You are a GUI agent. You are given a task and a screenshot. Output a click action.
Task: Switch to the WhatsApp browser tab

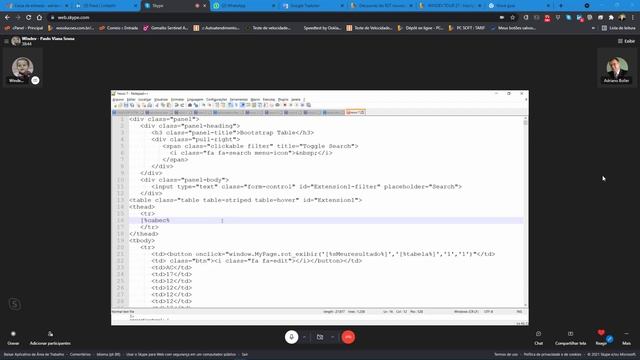click(x=244, y=6)
